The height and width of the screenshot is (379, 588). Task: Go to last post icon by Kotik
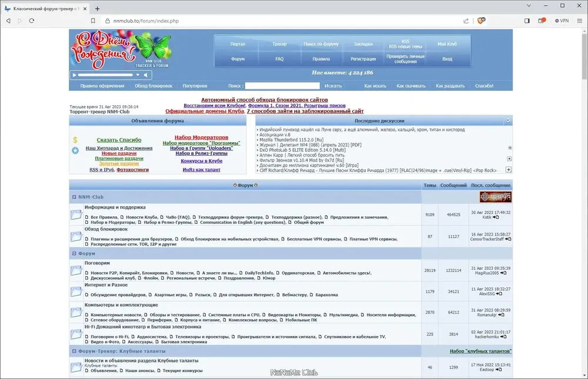(x=496, y=217)
